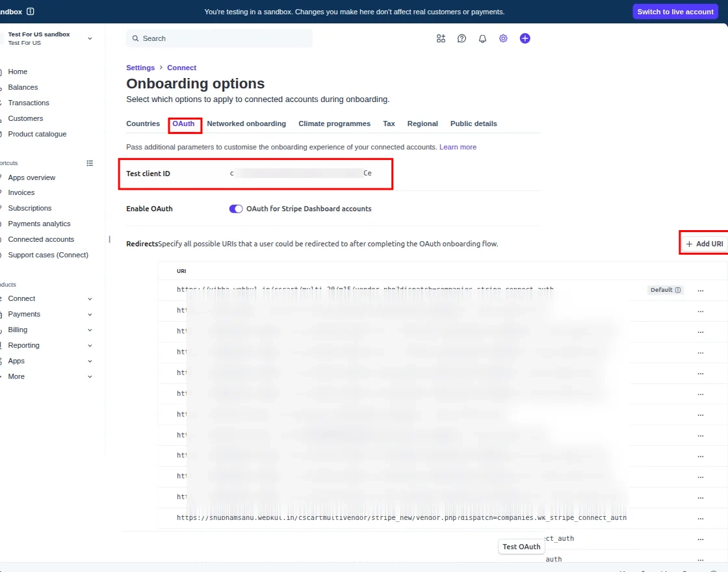
Task: Open Customers in the sidebar
Action: tap(25, 118)
